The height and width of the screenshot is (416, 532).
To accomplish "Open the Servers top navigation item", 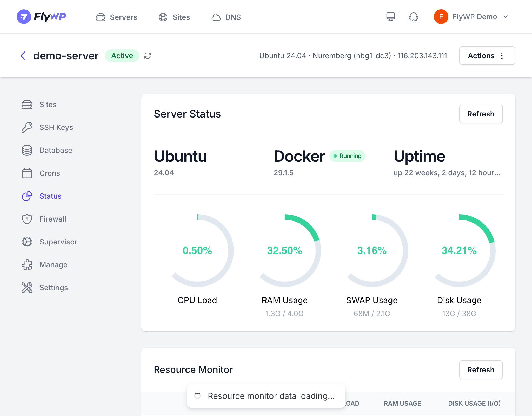I will point(117,17).
